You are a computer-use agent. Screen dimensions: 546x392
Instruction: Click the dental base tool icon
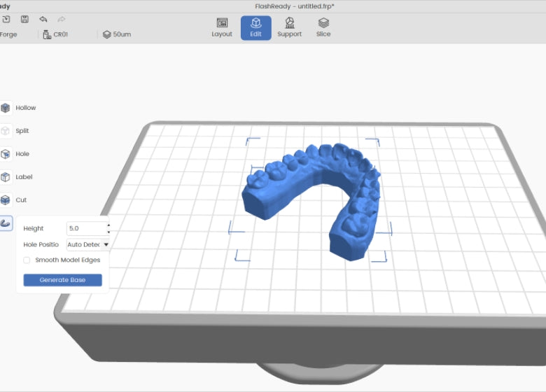(x=6, y=223)
